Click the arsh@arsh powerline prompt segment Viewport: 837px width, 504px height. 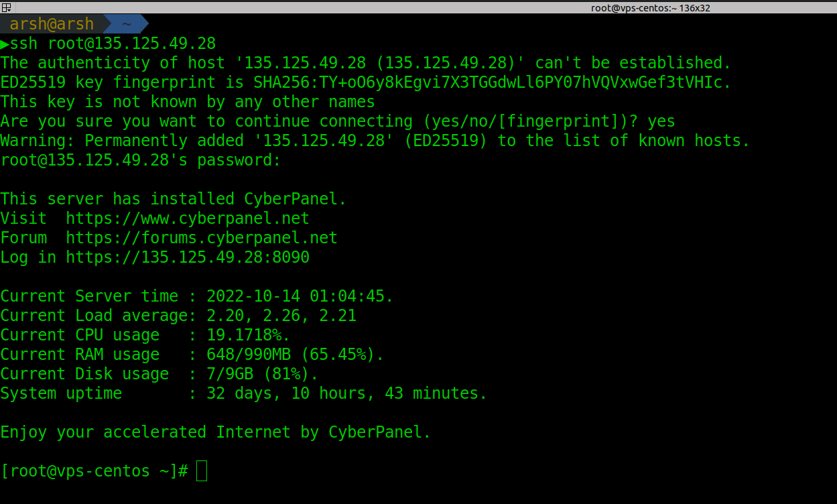pos(52,25)
